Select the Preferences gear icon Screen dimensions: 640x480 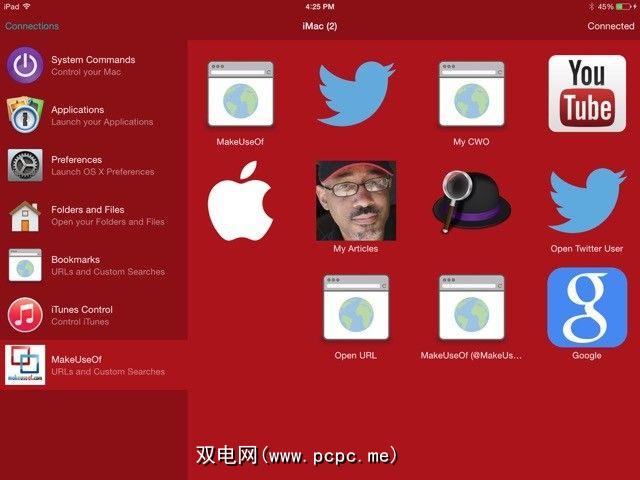pos(25,165)
